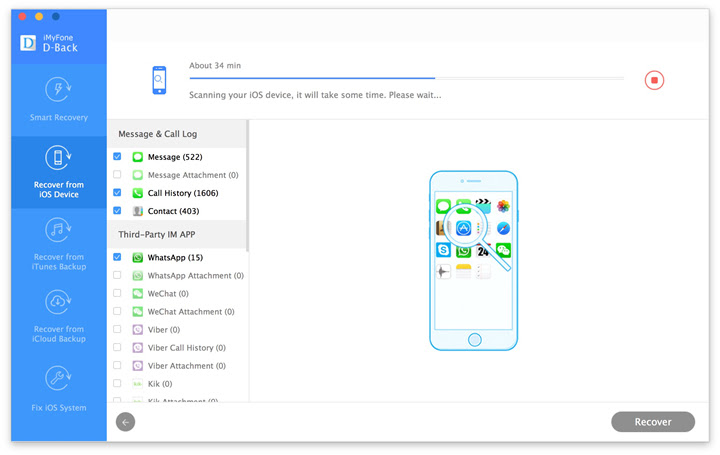Toggle the WhatsApp (15) checkbox
720x455 pixels.
coord(117,257)
